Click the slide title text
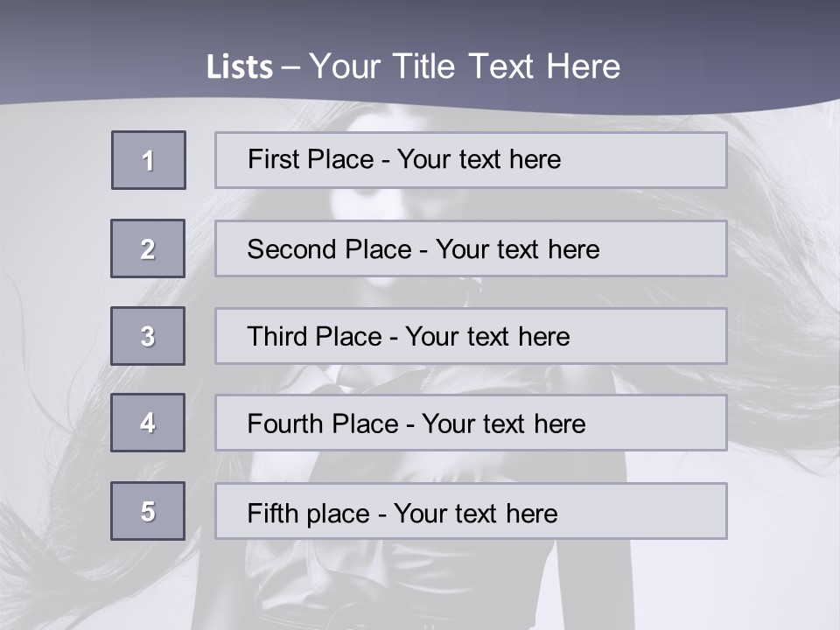 [413, 66]
